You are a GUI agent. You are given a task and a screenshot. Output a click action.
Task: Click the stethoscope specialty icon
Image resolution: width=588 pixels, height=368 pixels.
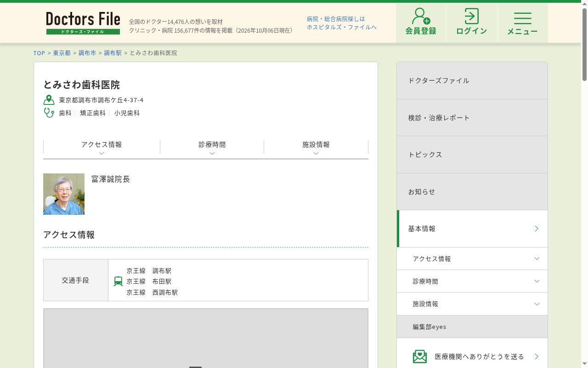[x=49, y=113]
